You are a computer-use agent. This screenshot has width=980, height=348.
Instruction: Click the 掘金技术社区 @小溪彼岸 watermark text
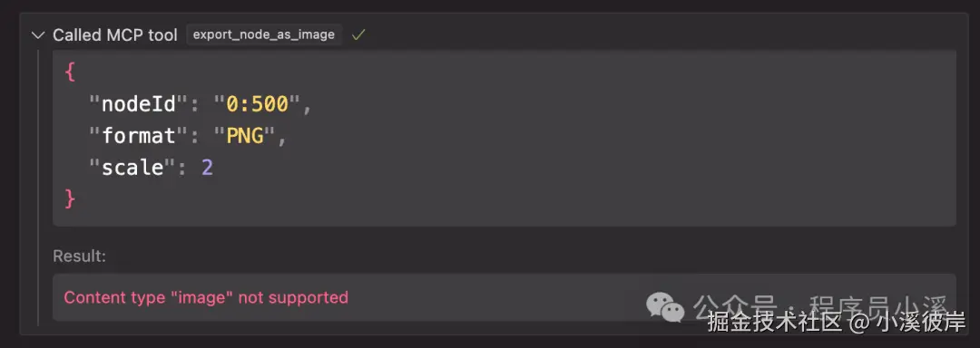(837, 323)
